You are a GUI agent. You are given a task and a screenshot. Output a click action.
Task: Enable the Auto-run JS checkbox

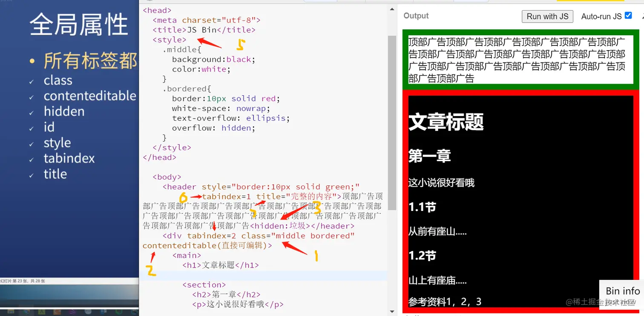click(629, 15)
